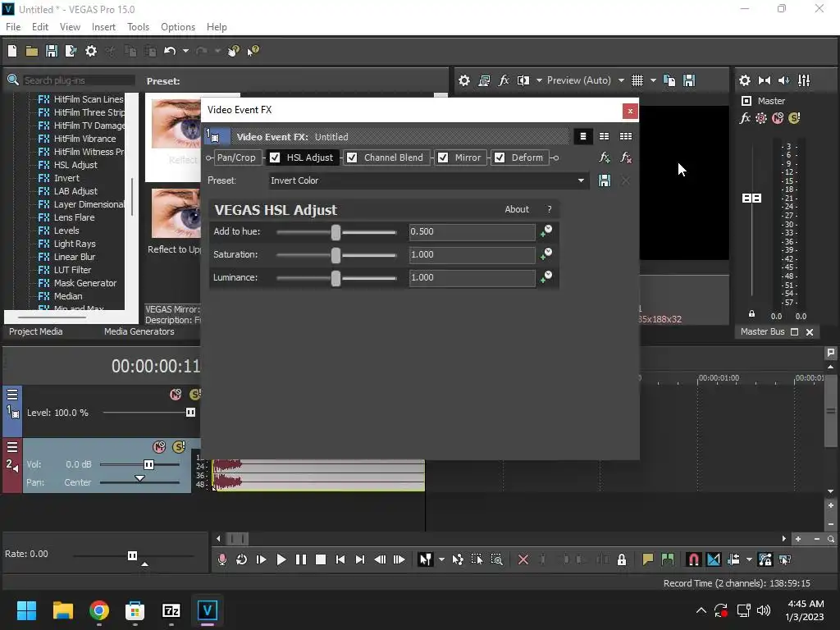Image resolution: width=840 pixels, height=630 pixels.
Task: Solo audio track 2
Action: pos(179,447)
